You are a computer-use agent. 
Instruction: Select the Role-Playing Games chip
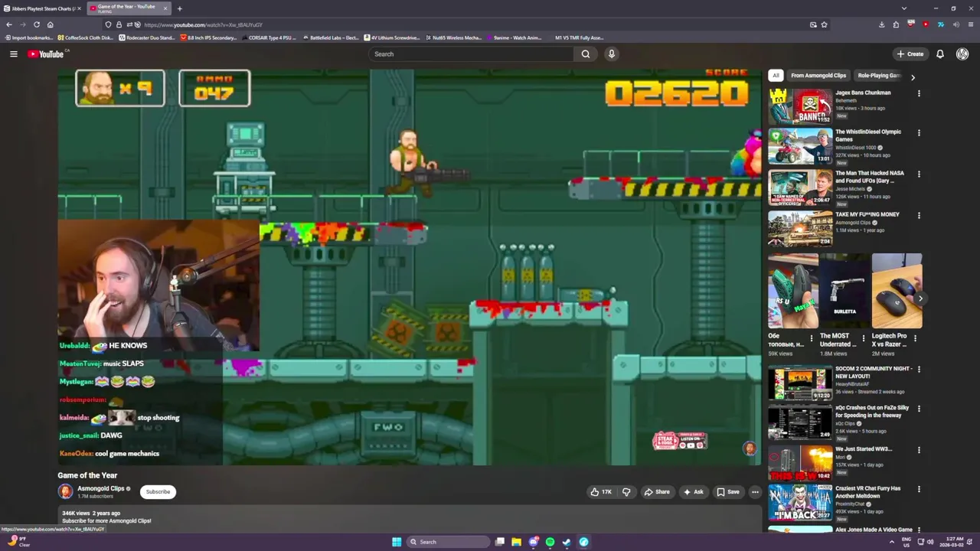[878, 76]
